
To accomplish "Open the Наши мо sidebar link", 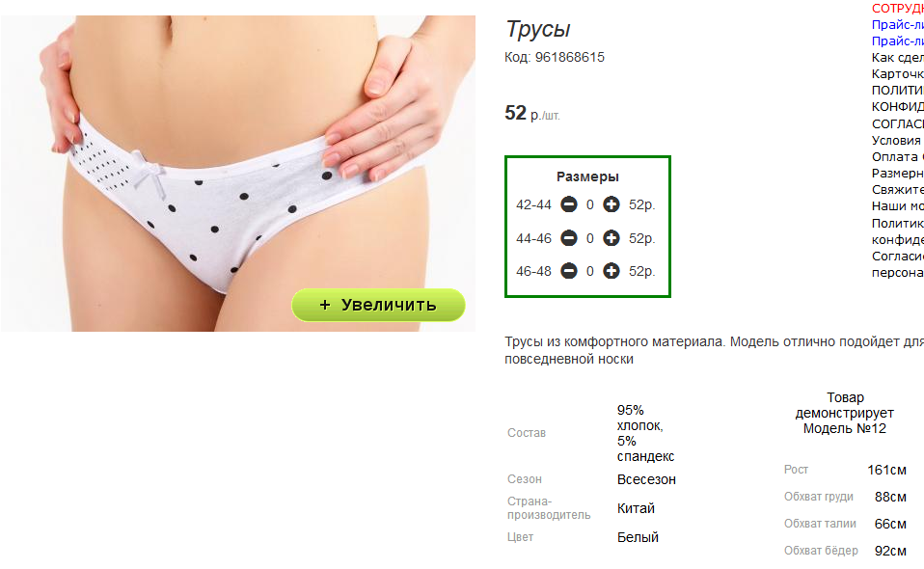I will [x=898, y=206].
